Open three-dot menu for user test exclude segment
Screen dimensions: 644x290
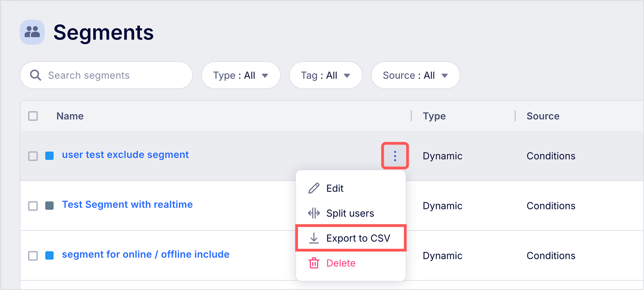[395, 156]
